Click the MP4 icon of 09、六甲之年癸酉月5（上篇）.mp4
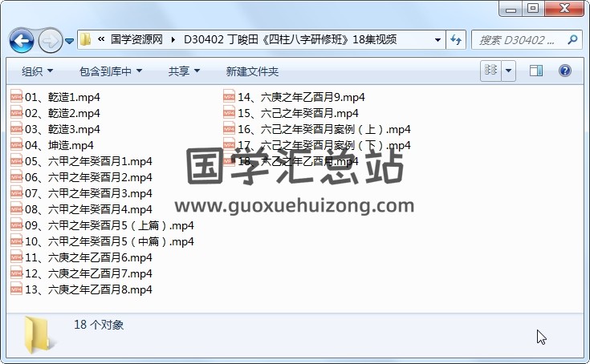 [x=17, y=225]
